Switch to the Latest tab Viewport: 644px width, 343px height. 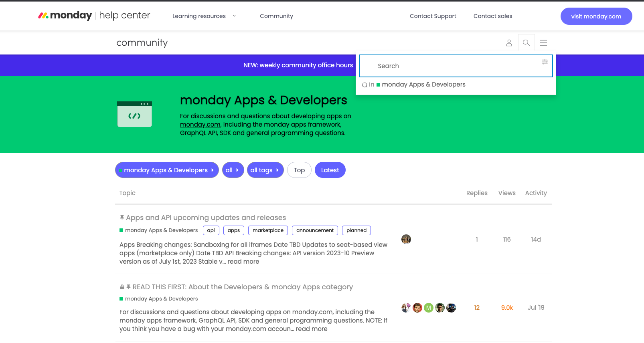tap(330, 170)
